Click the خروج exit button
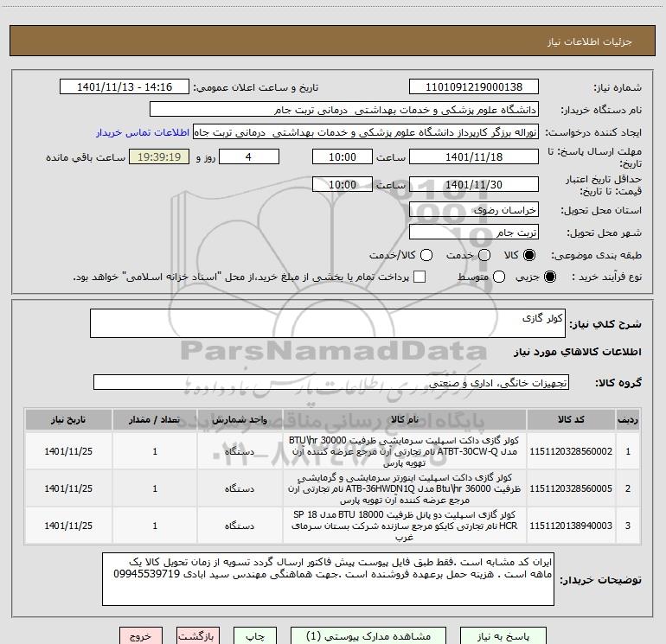 coord(141,636)
